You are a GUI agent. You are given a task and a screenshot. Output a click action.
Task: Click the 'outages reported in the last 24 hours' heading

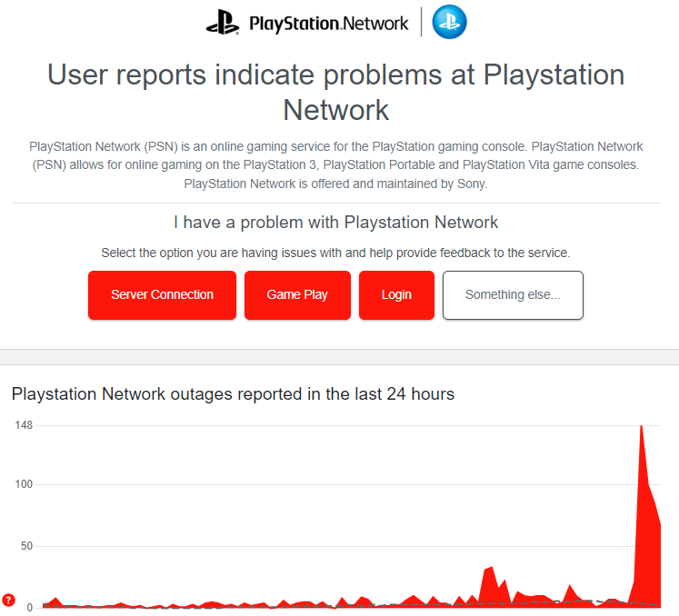[x=233, y=394]
